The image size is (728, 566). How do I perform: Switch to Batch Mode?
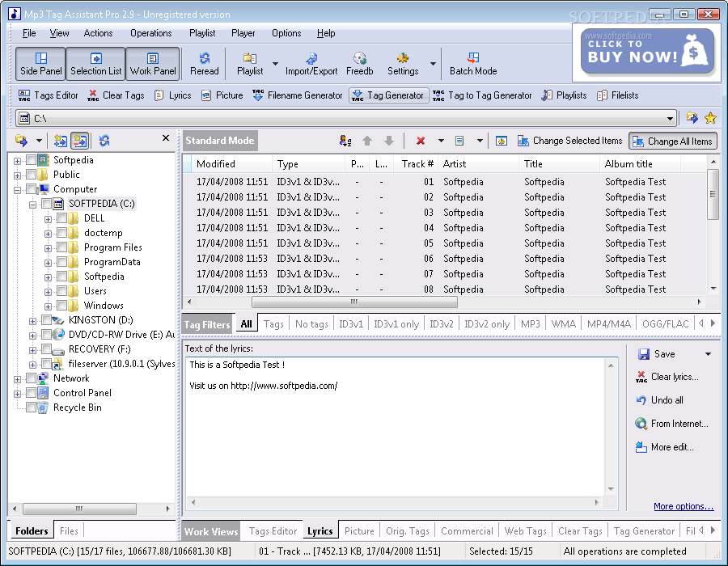point(473,64)
